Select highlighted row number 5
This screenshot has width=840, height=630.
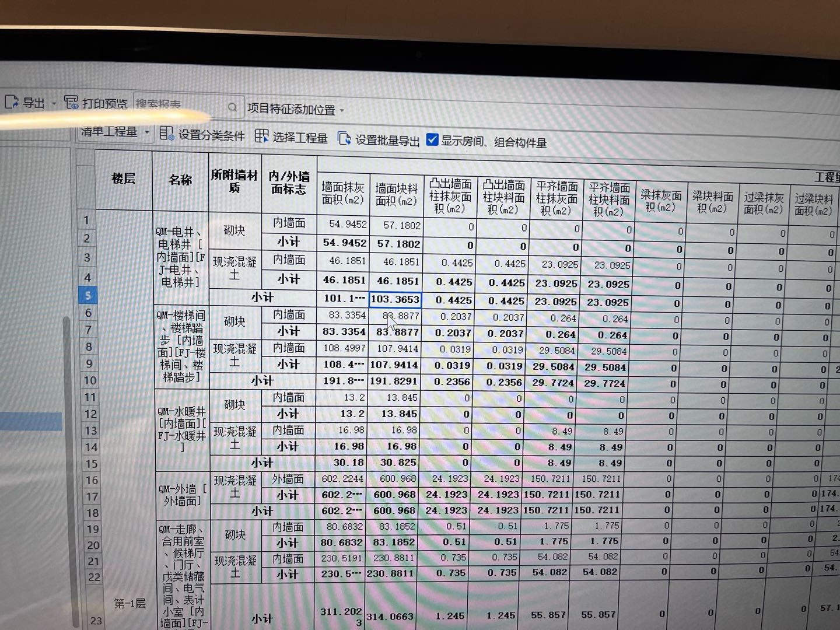[87, 295]
